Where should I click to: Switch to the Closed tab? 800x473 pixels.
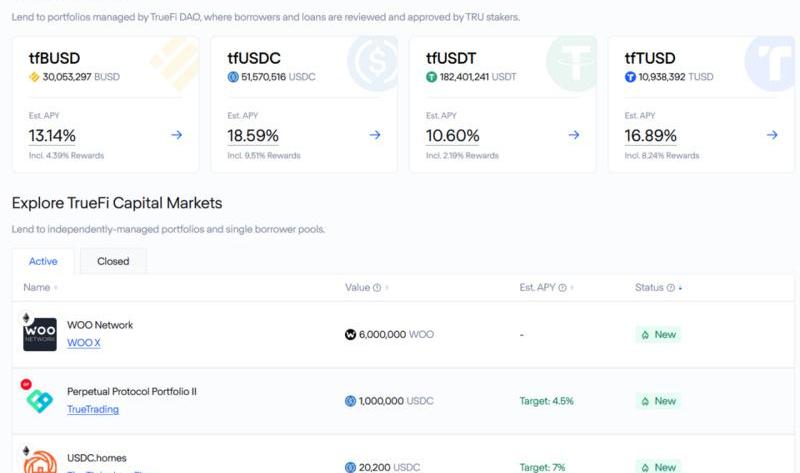coord(113,261)
